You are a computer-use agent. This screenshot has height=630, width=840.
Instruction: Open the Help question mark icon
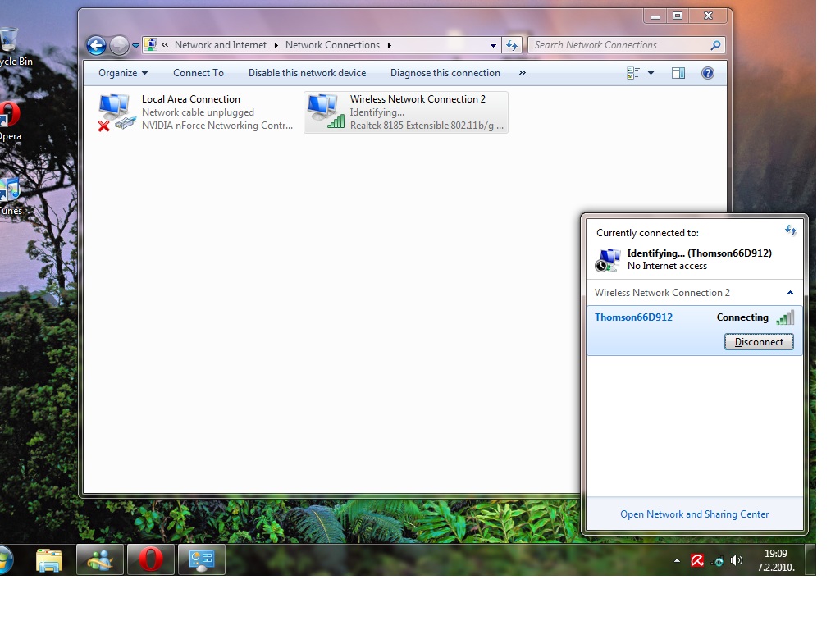point(708,73)
